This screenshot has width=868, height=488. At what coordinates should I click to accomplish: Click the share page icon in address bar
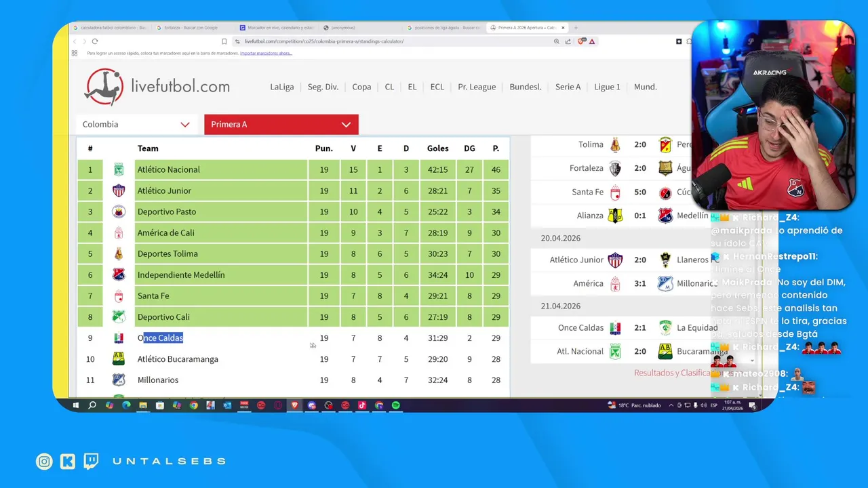point(568,41)
